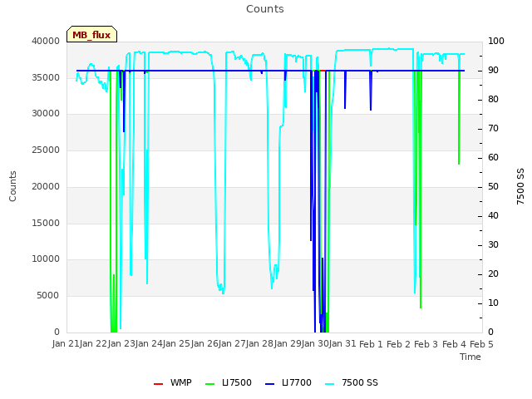Image resolution: width=532 pixels, height=399 pixels.
Task: Click the Jan 26 date label
Action: point(205,344)
